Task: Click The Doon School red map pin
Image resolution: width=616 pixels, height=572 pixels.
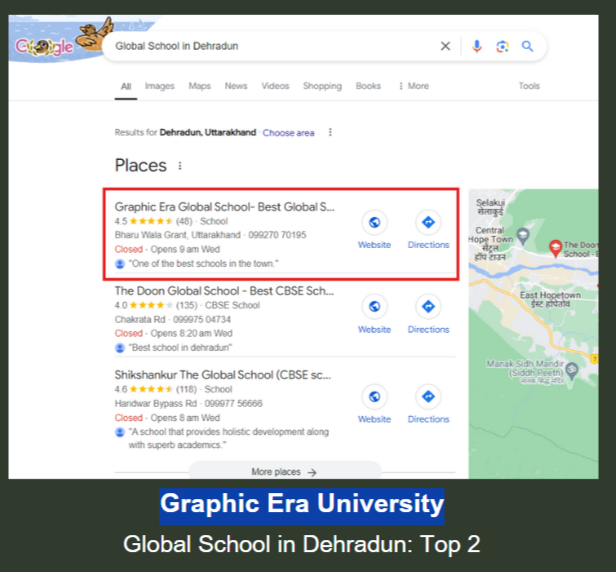Action: (x=555, y=248)
